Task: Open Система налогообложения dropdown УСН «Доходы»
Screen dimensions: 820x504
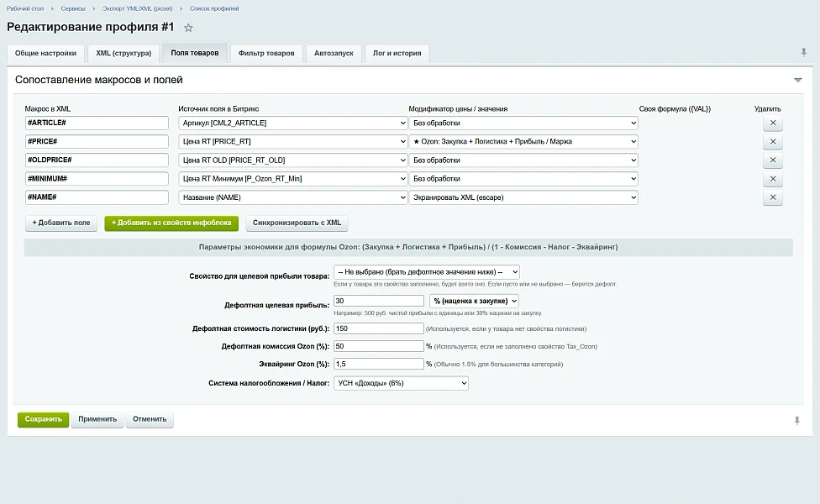Action: click(401, 383)
